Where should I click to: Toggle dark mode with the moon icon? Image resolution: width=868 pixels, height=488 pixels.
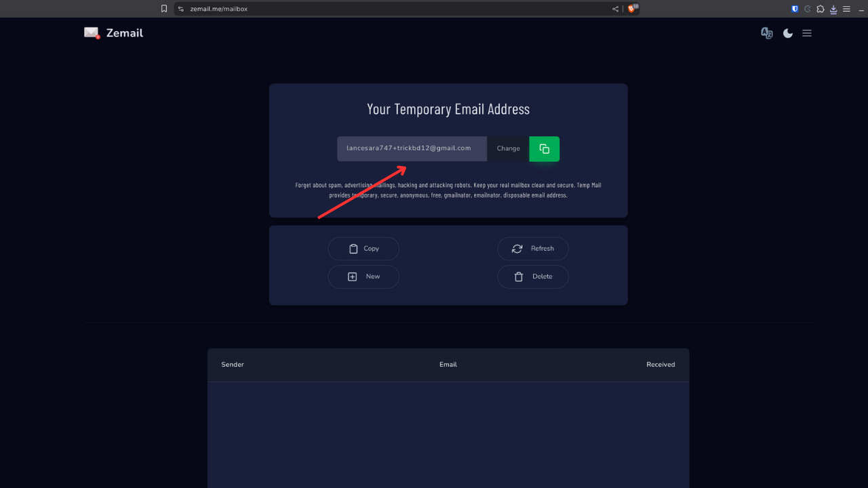(787, 33)
